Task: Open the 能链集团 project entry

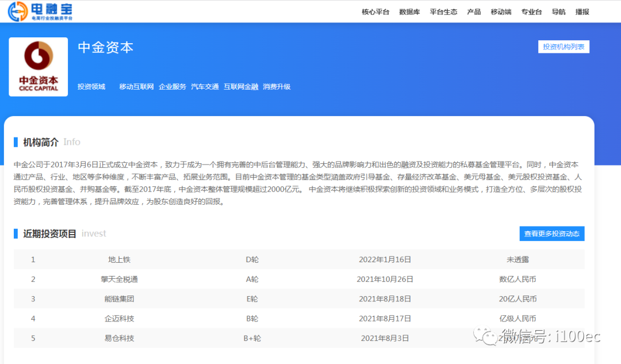Action: (x=119, y=299)
